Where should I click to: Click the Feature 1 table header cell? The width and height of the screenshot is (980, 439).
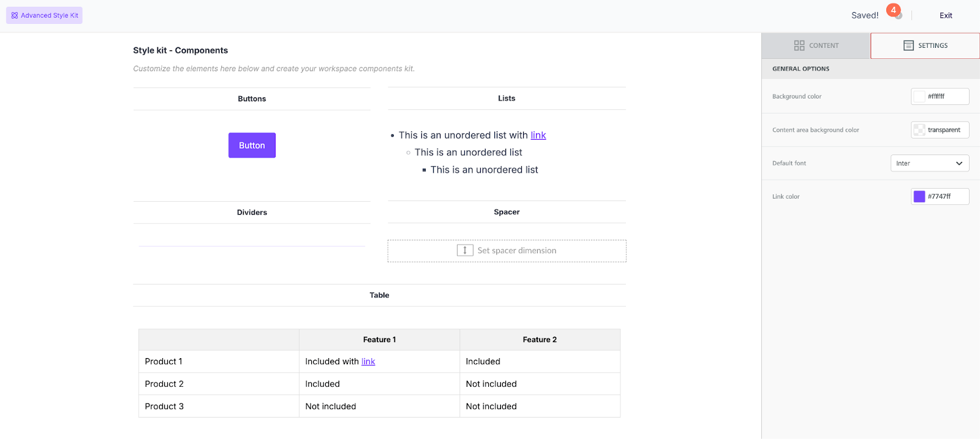coord(379,340)
